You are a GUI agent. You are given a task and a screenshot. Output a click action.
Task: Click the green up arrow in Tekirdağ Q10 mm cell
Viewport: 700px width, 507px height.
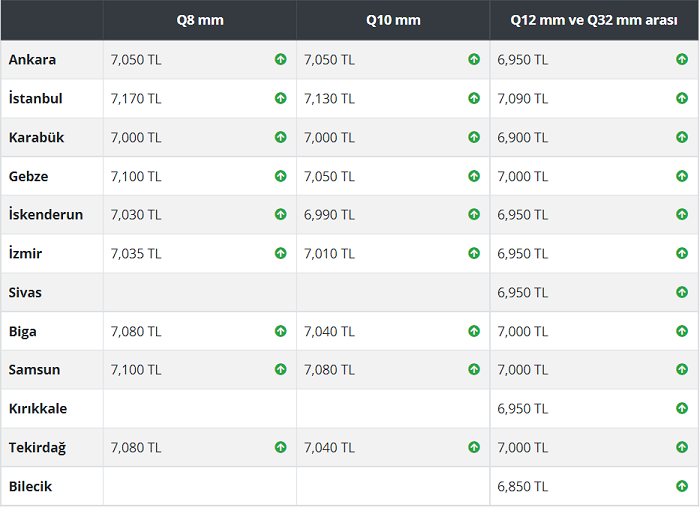click(474, 447)
